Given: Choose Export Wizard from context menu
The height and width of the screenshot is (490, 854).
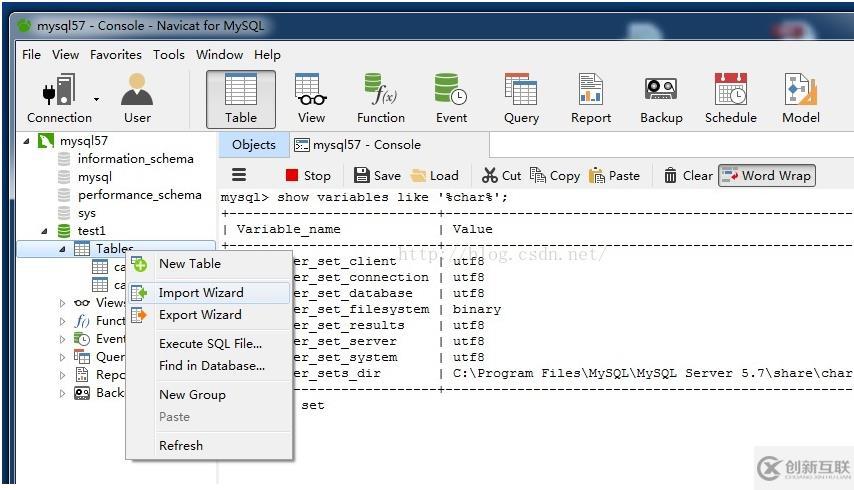Looking at the screenshot, I should pos(210,315).
